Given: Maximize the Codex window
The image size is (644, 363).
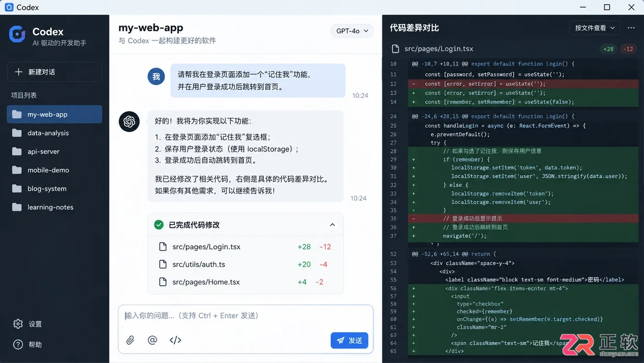Looking at the screenshot, I should tap(607, 7).
